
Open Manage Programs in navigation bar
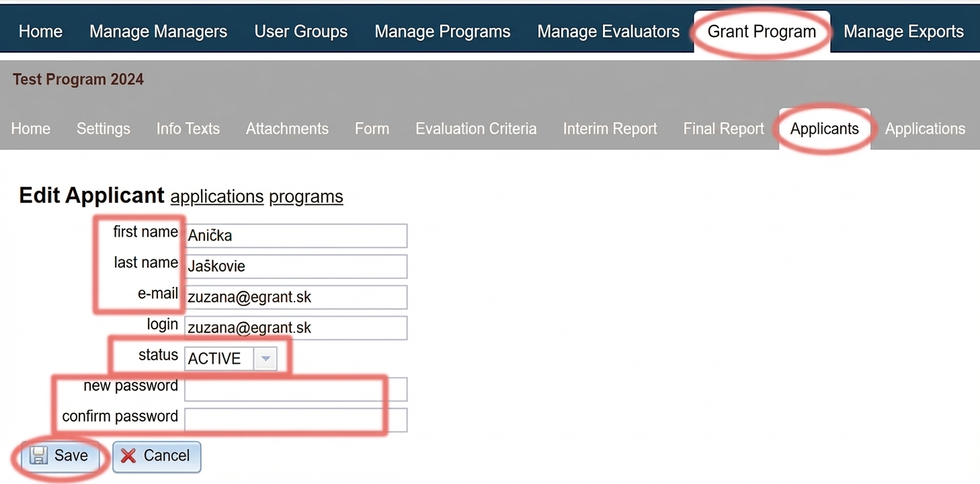click(x=442, y=32)
